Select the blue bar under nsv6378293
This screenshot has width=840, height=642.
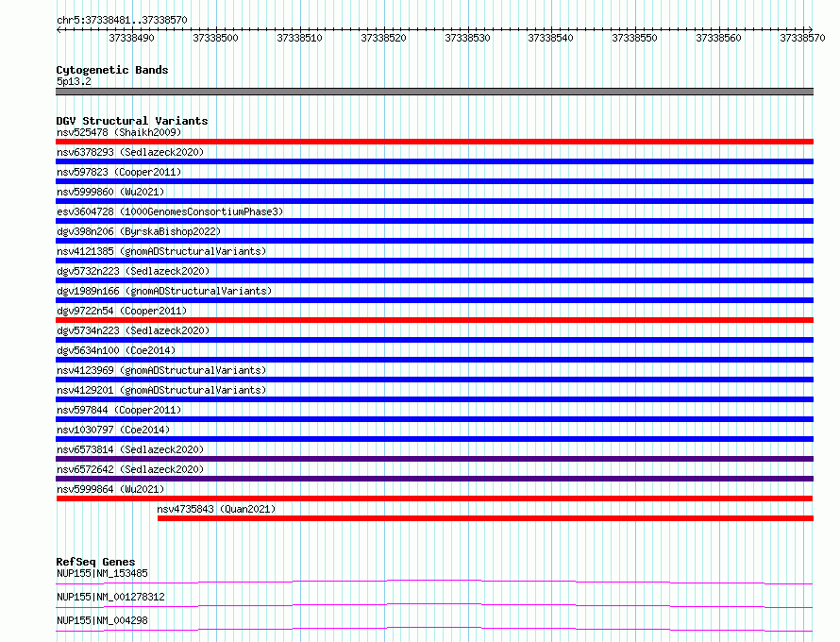click(x=434, y=161)
